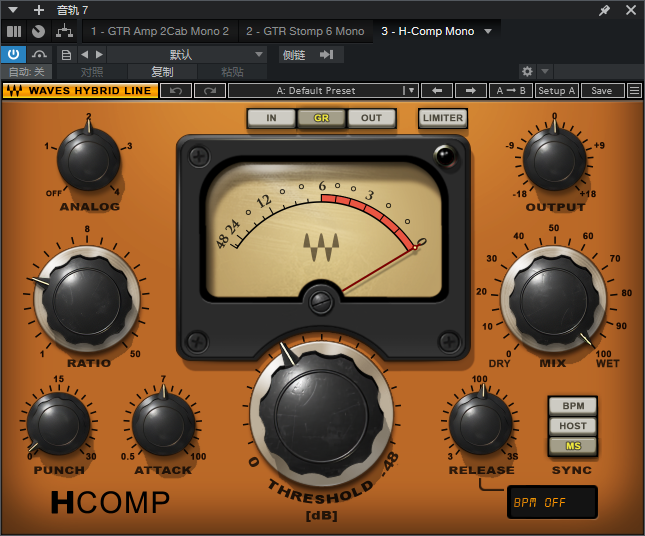645x536 pixels.
Task: Click the meter needle pivot screw
Action: pos(321,302)
